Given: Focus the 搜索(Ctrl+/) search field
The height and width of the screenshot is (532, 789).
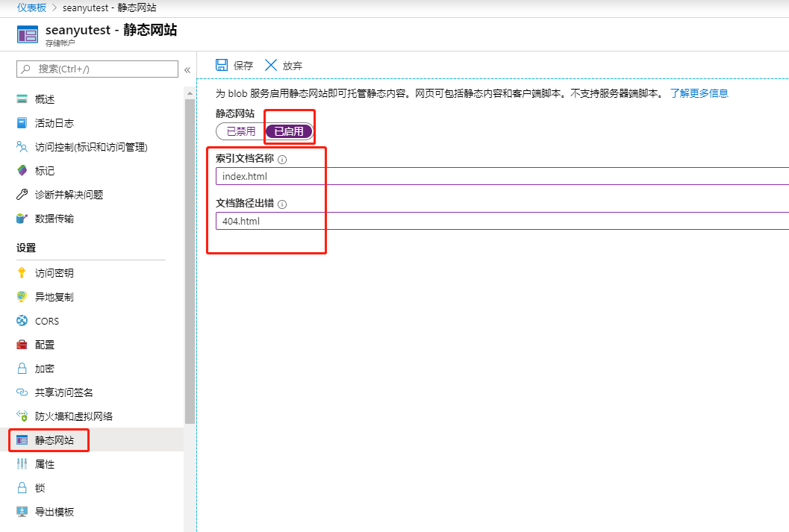Looking at the screenshot, I should click(97, 69).
